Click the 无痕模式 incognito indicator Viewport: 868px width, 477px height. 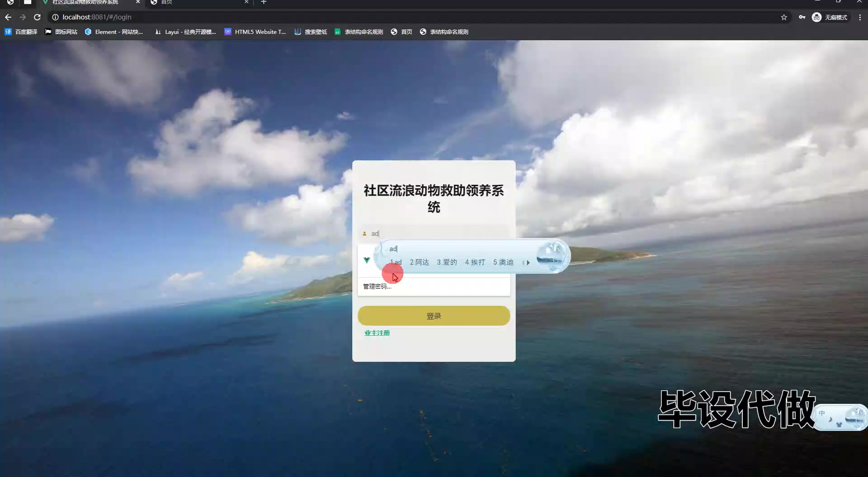coord(830,17)
